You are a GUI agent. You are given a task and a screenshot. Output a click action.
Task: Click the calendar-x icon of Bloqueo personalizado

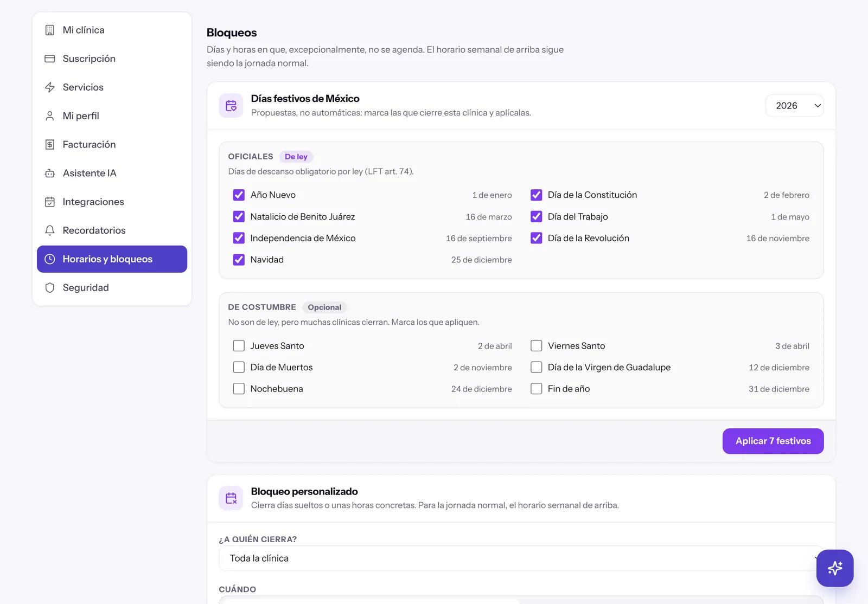231,498
